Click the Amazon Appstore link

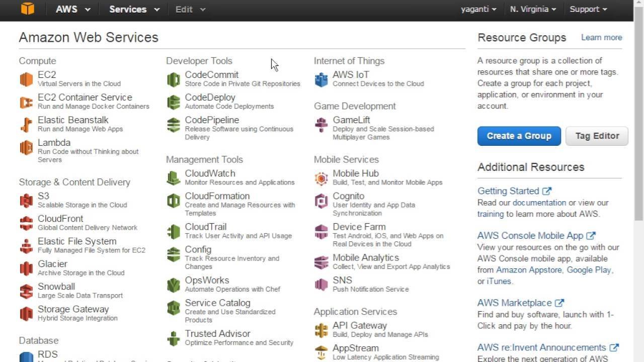[x=529, y=270]
